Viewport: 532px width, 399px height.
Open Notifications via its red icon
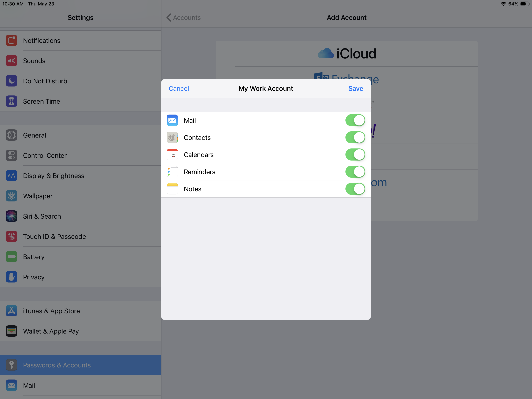click(11, 41)
